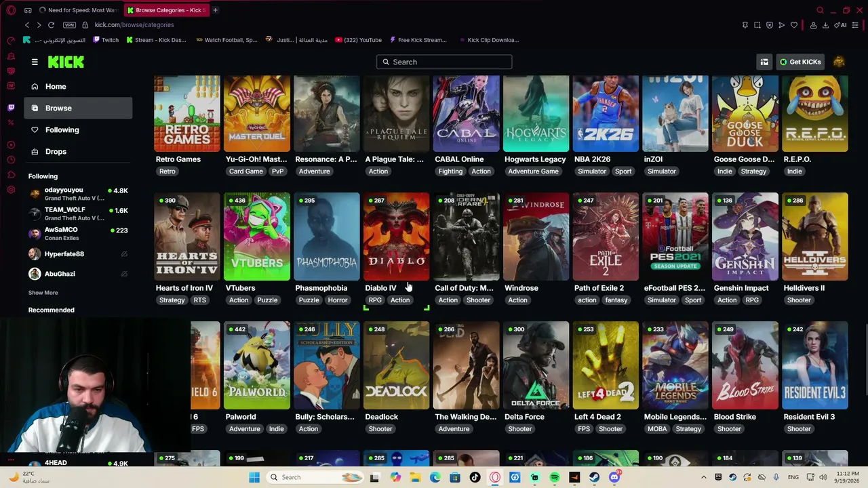Open a new browser tab
The width and height of the screenshot is (868, 488).
(215, 10)
